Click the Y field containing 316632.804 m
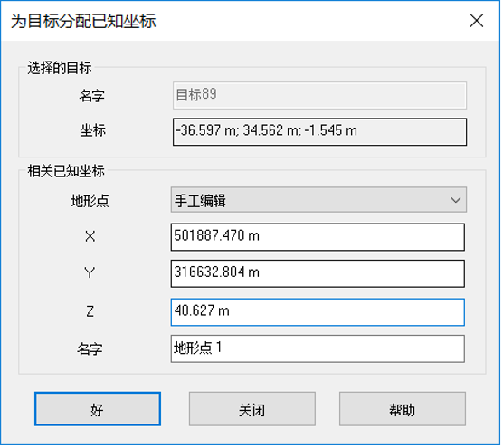 point(318,273)
